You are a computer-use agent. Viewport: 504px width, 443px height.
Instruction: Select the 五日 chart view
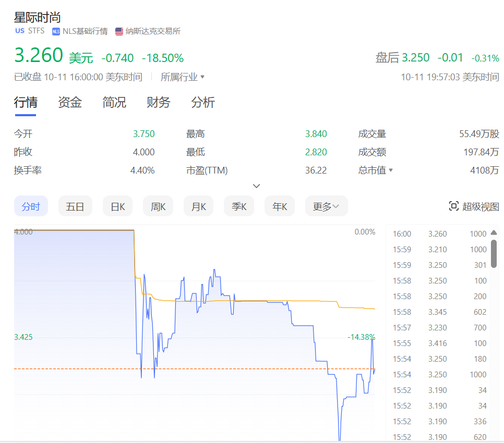point(75,206)
